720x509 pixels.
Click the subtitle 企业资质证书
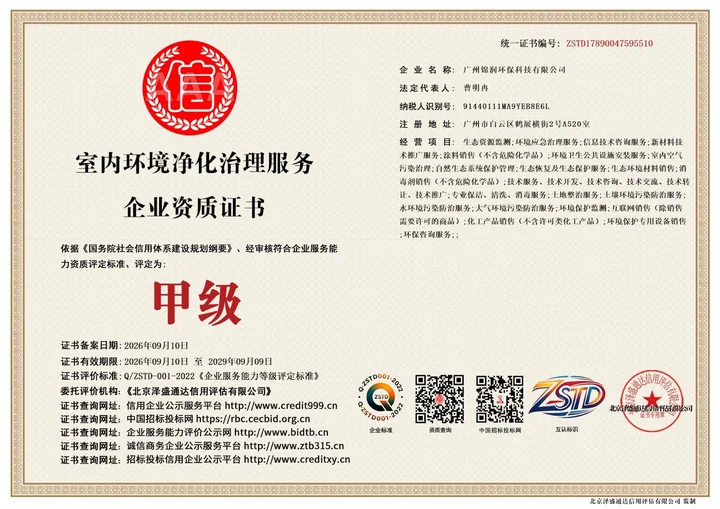(195, 207)
